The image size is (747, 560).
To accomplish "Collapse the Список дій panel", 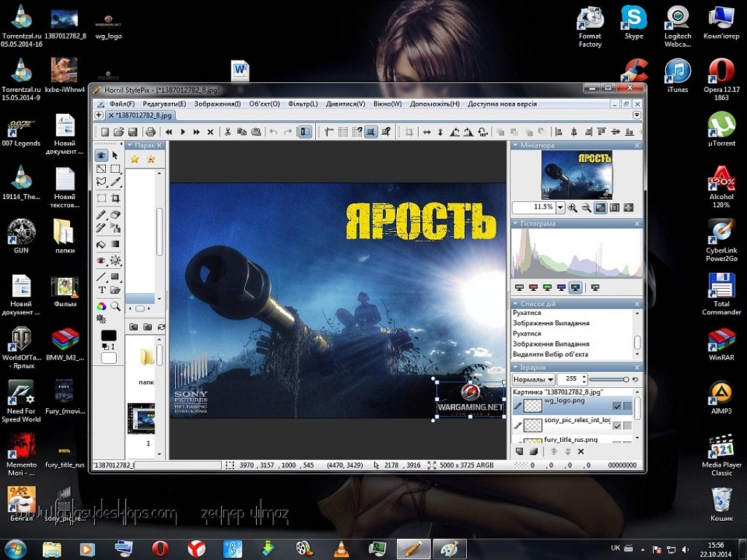I will pyautogui.click(x=516, y=304).
